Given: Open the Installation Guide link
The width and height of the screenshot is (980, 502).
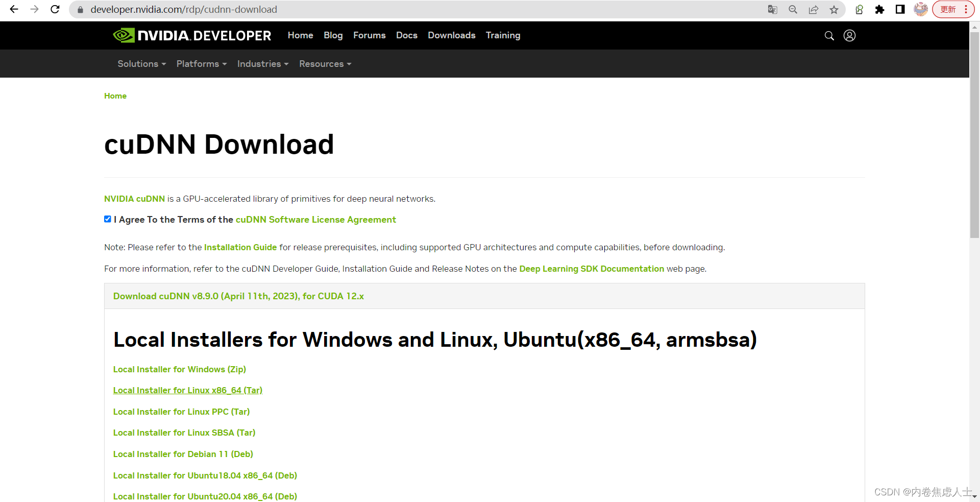Looking at the screenshot, I should point(240,247).
